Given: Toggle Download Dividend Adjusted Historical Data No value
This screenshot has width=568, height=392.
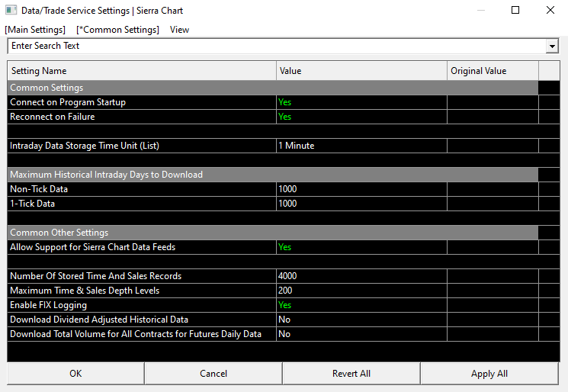Looking at the screenshot, I should tap(361, 320).
